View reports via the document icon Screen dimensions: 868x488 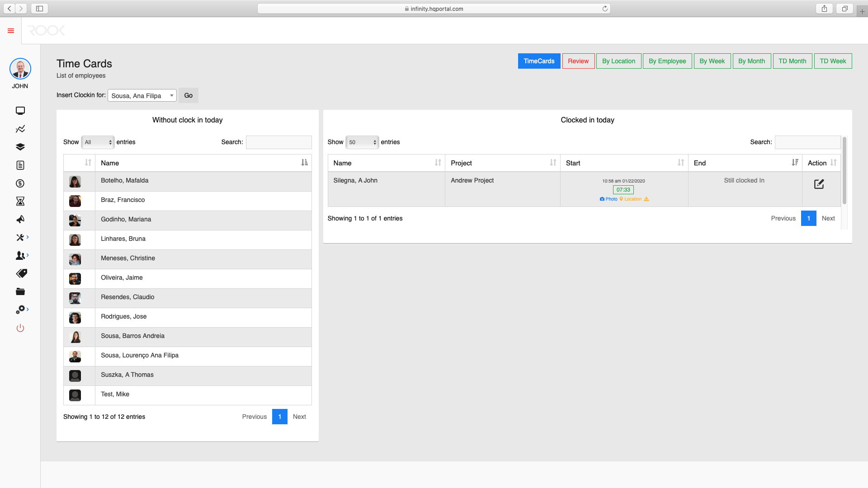[x=20, y=165]
